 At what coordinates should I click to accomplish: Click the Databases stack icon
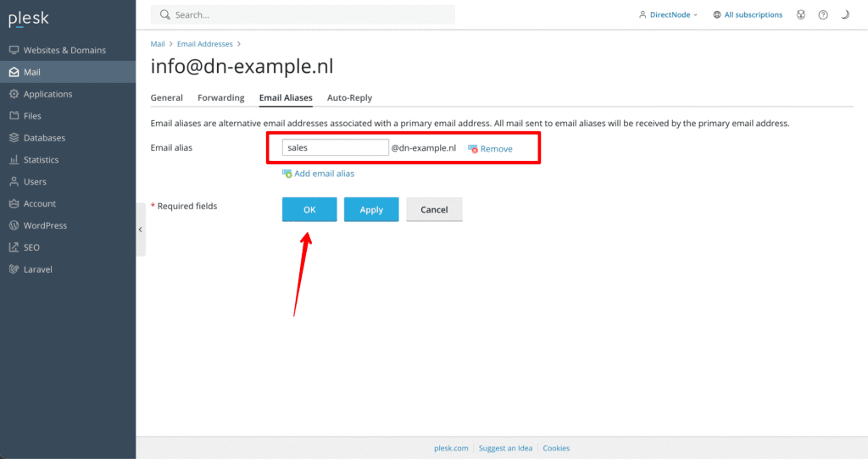click(14, 138)
